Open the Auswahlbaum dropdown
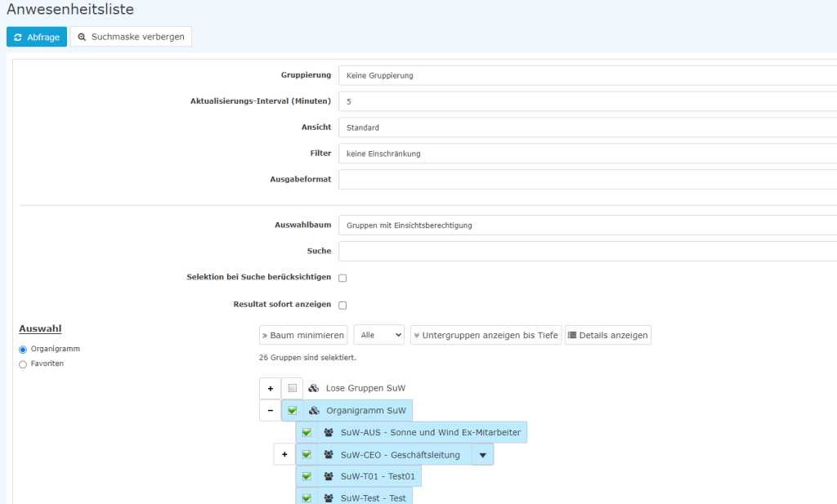Image resolution: width=837 pixels, height=504 pixels. [588, 225]
